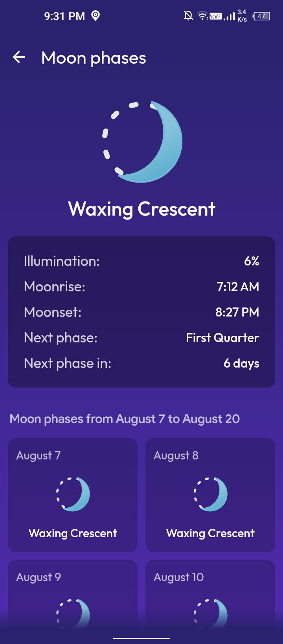
Task: Tap the location pin status icon
Action: [x=96, y=16]
